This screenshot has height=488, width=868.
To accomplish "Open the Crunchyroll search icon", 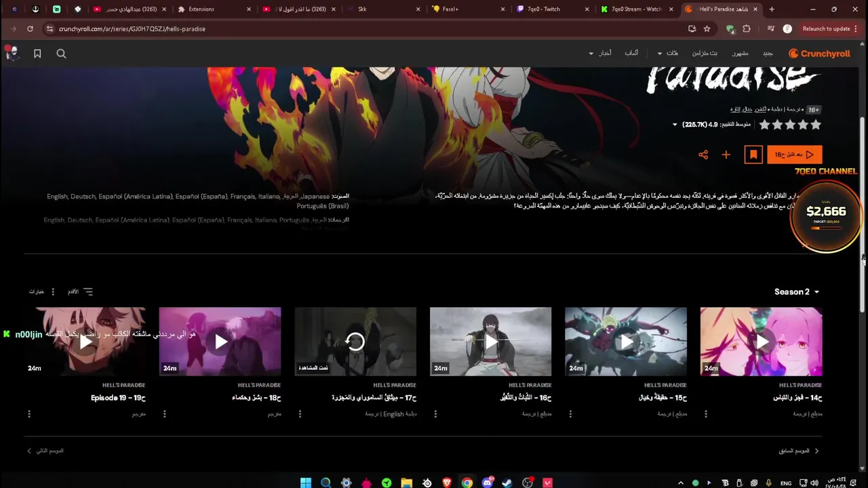I will click(x=61, y=54).
